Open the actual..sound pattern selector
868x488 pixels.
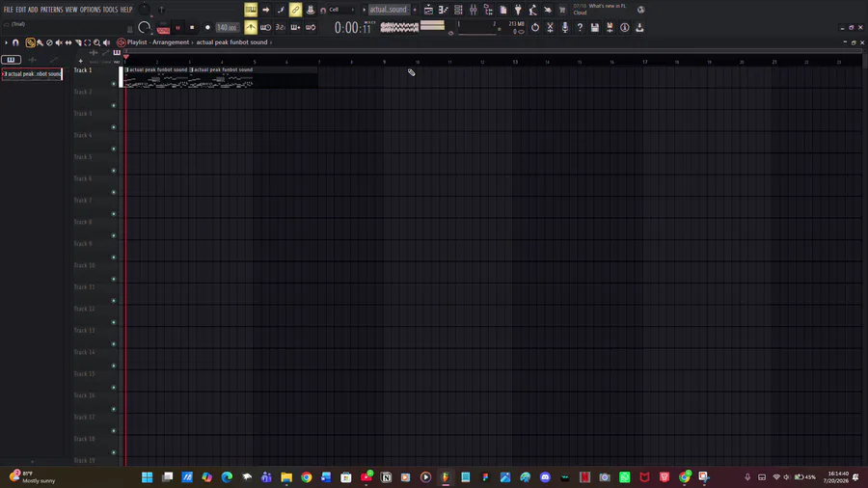[x=389, y=10]
